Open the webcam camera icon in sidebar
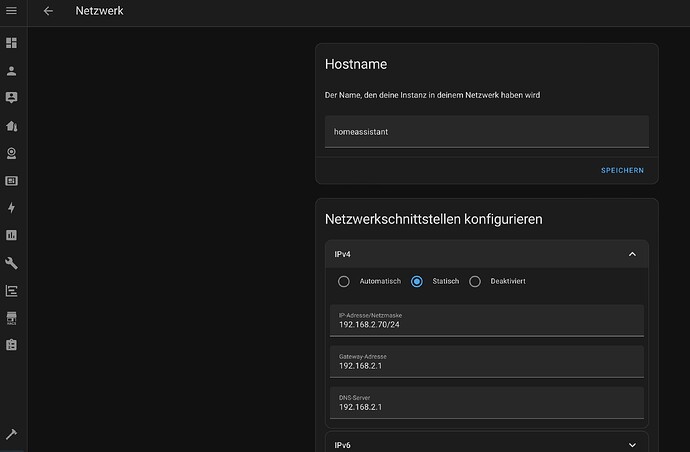The width and height of the screenshot is (690, 452). click(x=11, y=153)
